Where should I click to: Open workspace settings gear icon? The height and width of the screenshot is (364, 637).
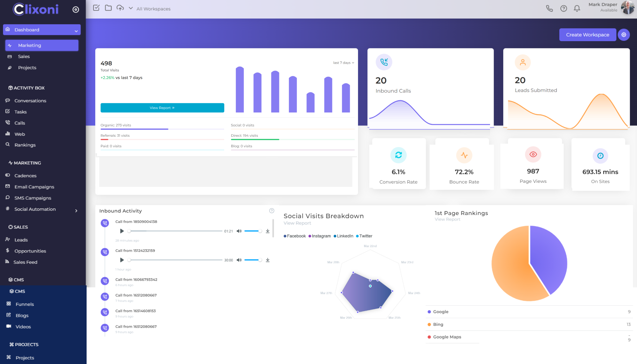(x=624, y=35)
